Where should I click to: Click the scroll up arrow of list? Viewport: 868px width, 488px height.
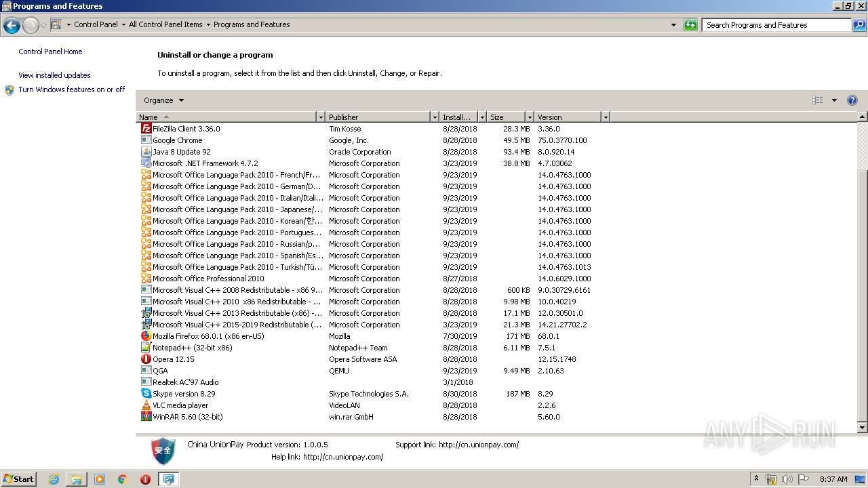click(863, 117)
